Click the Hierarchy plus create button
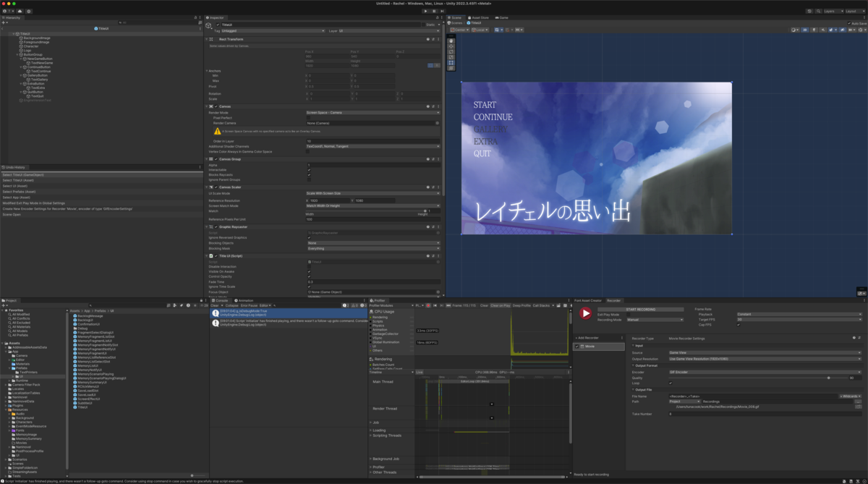Screen dimensions: 868x484 pos(4,22)
